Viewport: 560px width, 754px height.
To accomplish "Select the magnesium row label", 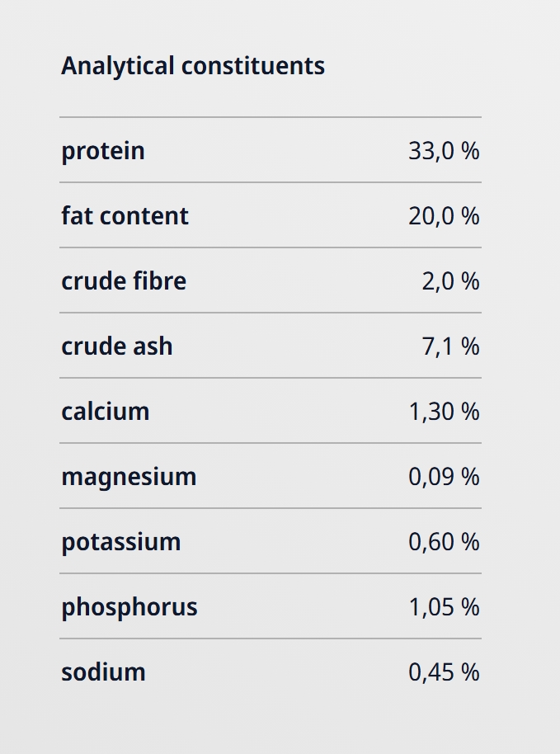I will pyautogui.click(x=129, y=477).
